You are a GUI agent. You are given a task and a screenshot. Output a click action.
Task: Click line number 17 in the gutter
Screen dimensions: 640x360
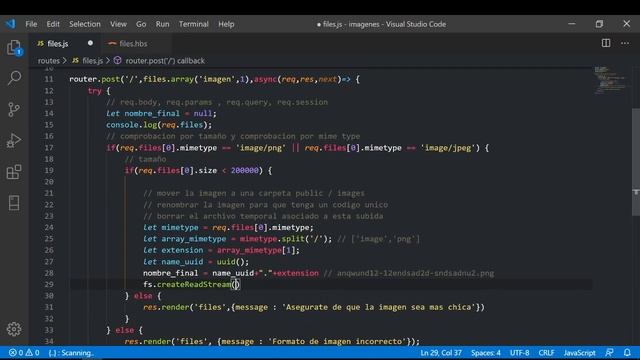(49, 148)
